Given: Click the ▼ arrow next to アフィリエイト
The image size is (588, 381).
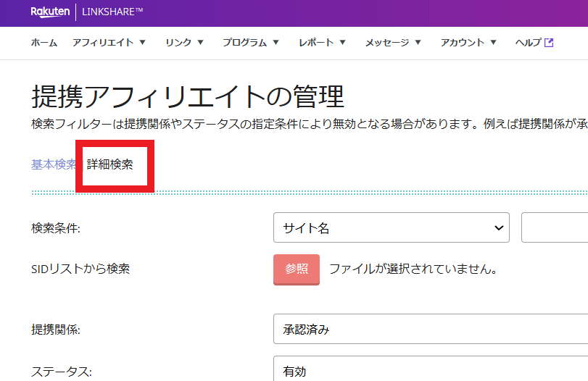Looking at the screenshot, I should click(143, 43).
